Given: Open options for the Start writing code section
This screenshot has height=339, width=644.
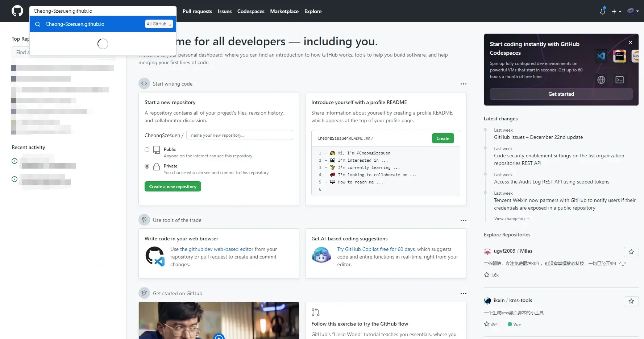Looking at the screenshot, I should click(x=463, y=84).
